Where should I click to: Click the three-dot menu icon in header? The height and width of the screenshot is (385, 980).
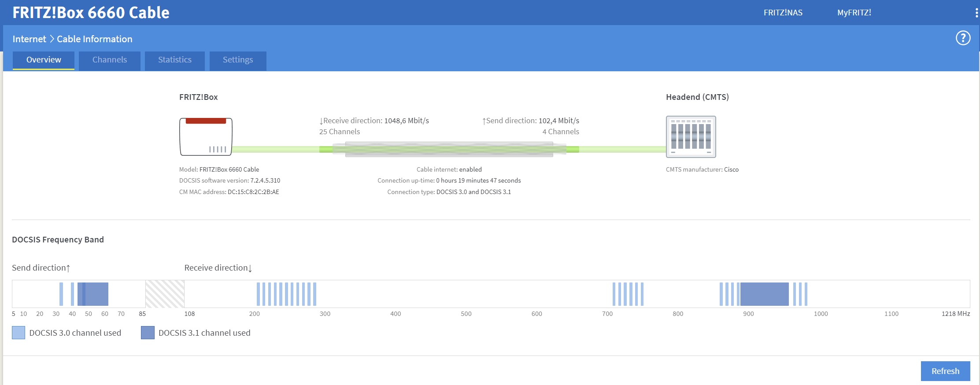point(976,13)
